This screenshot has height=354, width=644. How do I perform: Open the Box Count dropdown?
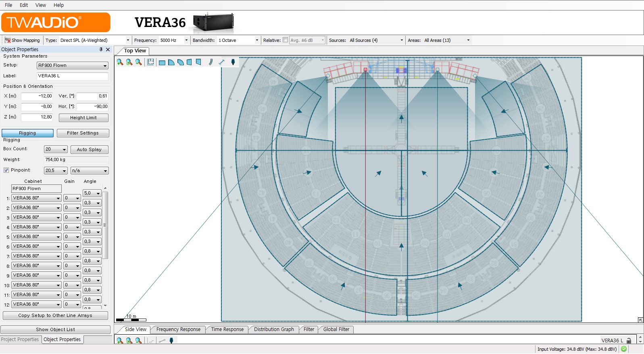pyautogui.click(x=56, y=149)
